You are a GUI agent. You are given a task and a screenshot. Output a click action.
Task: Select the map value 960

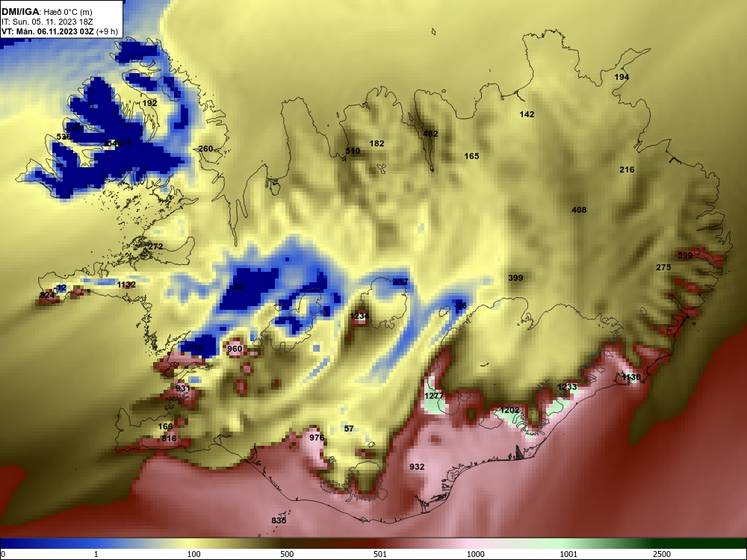235,349
